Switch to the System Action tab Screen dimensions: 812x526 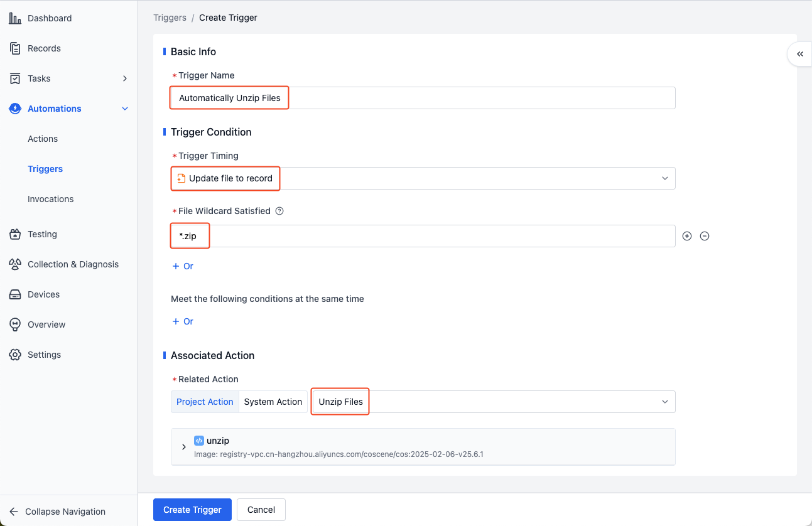273,402
